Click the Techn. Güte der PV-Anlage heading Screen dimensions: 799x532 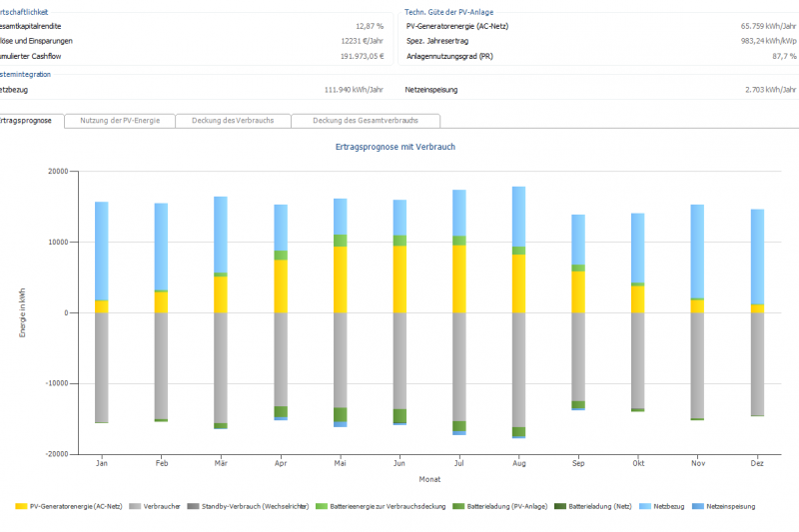451,11
